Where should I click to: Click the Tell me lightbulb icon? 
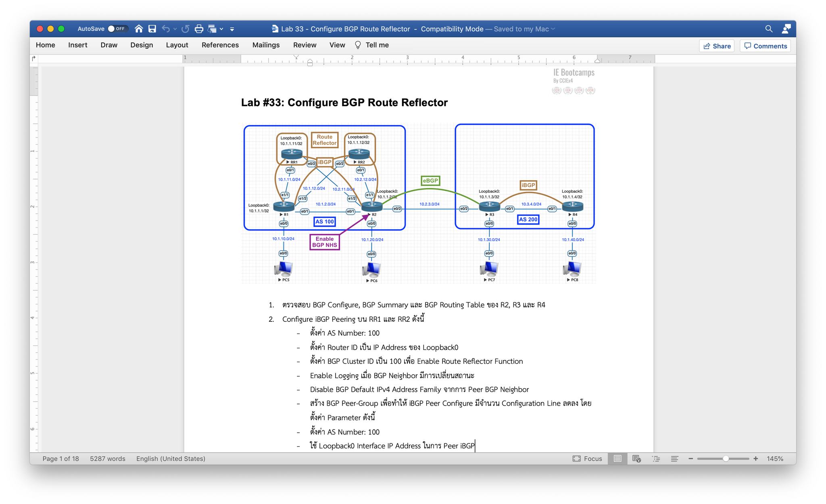(358, 45)
